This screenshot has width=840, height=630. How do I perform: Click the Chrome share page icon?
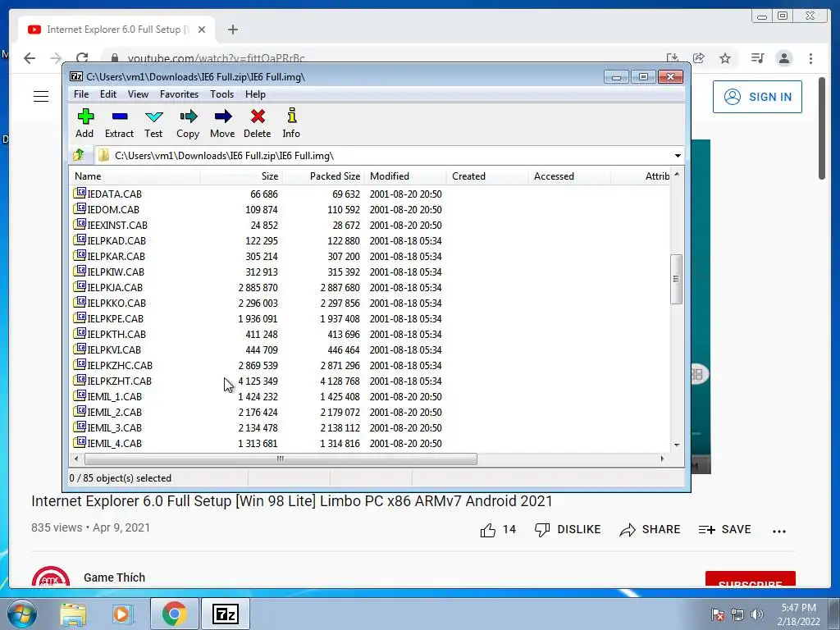699,58
